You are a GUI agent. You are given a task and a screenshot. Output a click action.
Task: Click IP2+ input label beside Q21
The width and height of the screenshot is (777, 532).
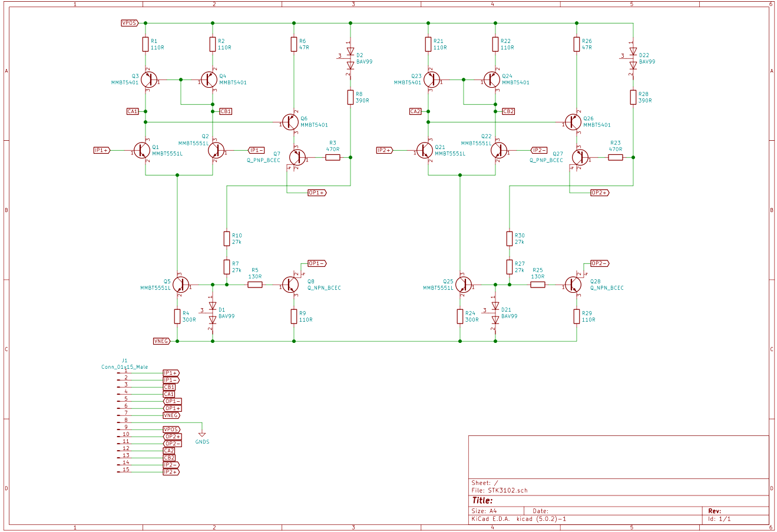pos(385,150)
